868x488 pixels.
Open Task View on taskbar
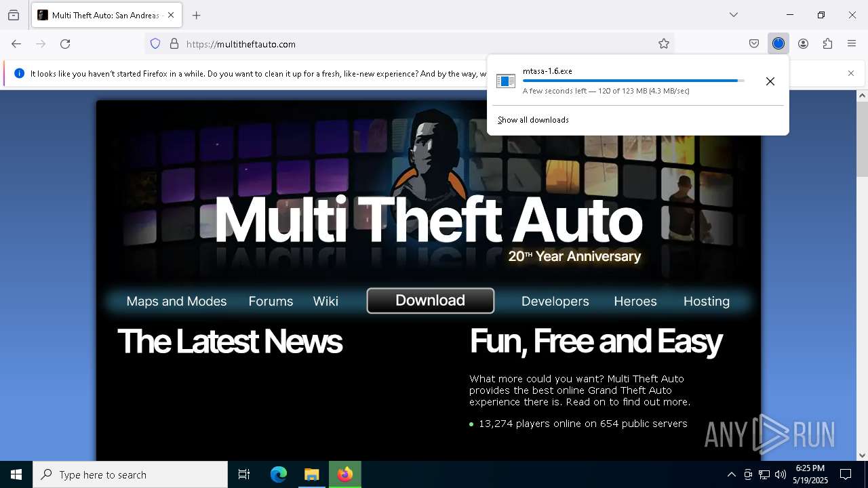[x=244, y=474]
